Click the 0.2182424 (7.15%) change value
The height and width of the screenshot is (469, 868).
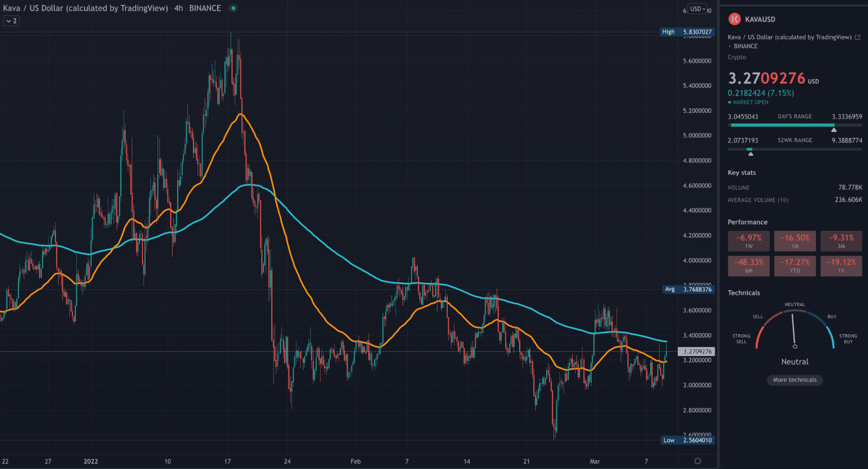[761, 93]
